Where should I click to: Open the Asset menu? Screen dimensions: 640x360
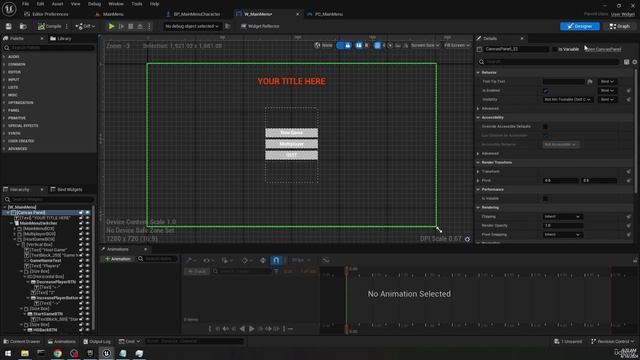tap(57, 4)
